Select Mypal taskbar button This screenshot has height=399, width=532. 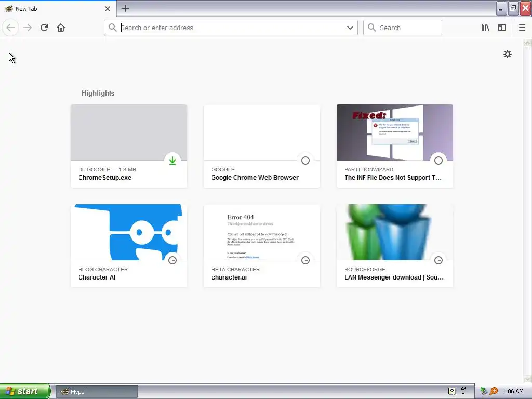[97, 392]
